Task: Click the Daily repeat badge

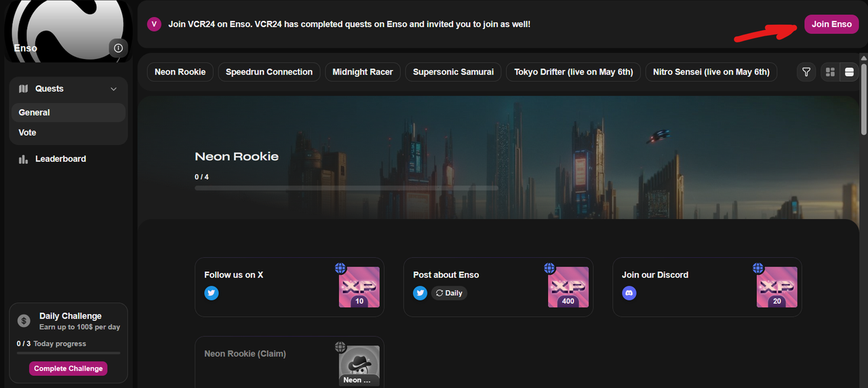Action: click(449, 293)
